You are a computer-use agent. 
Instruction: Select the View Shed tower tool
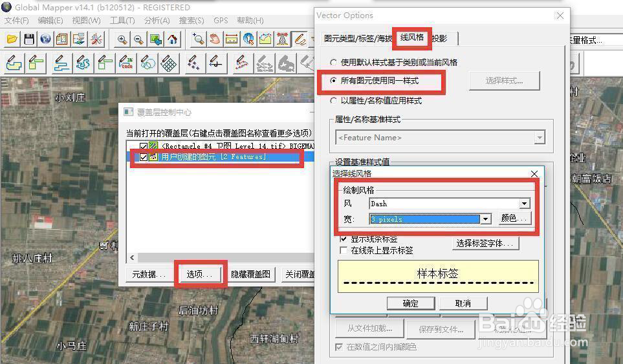[x=283, y=39]
